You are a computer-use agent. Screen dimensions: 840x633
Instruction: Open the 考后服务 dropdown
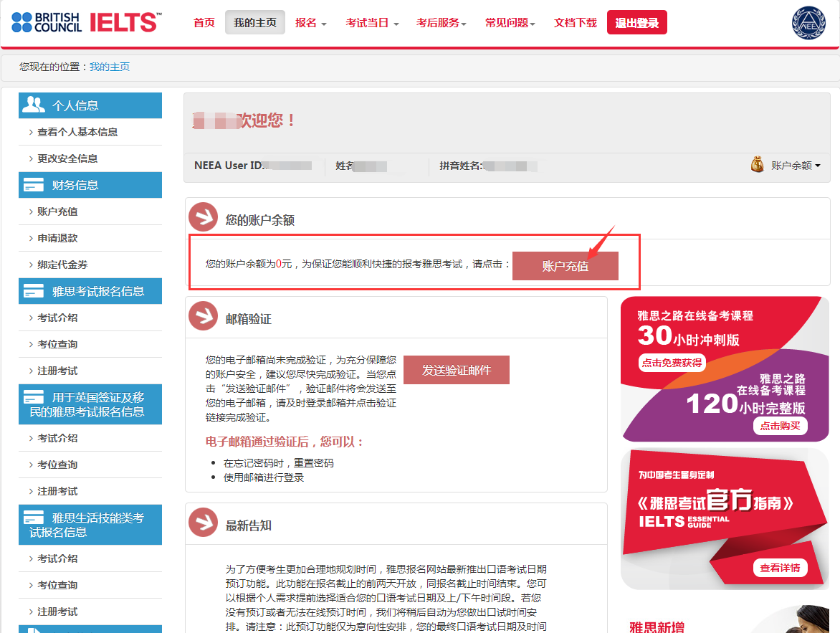(440, 22)
